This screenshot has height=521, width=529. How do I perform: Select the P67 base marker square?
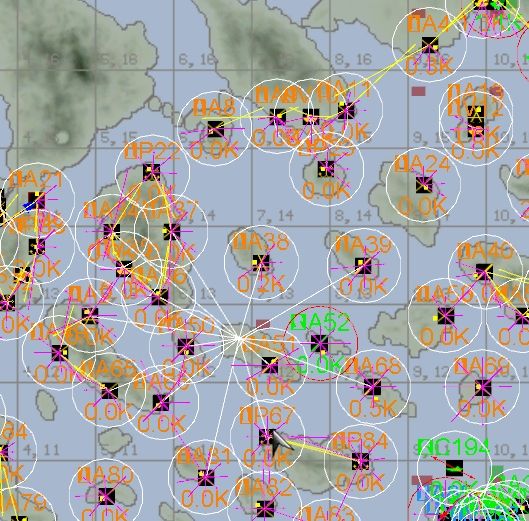coord(267,437)
